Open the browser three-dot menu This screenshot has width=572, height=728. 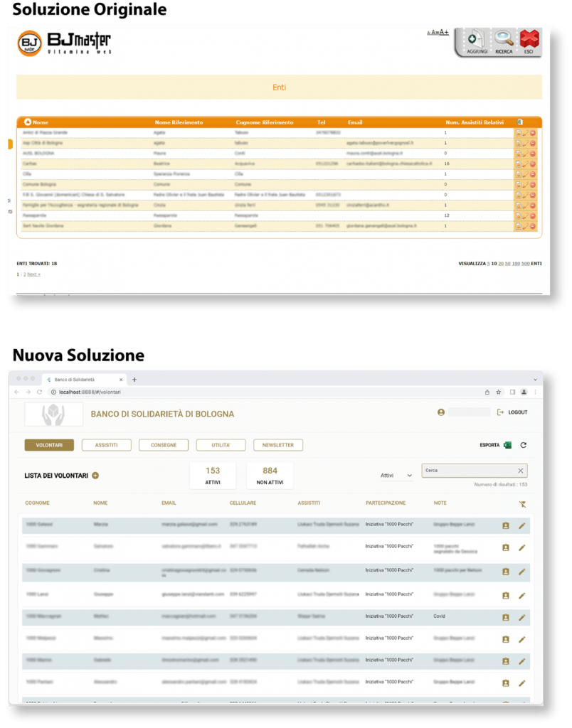point(535,392)
